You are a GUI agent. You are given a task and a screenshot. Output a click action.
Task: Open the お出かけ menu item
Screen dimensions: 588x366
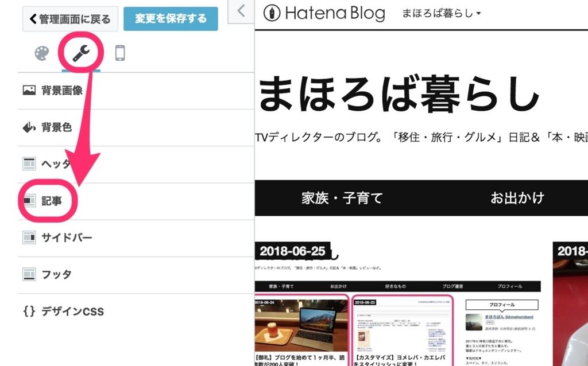(517, 198)
